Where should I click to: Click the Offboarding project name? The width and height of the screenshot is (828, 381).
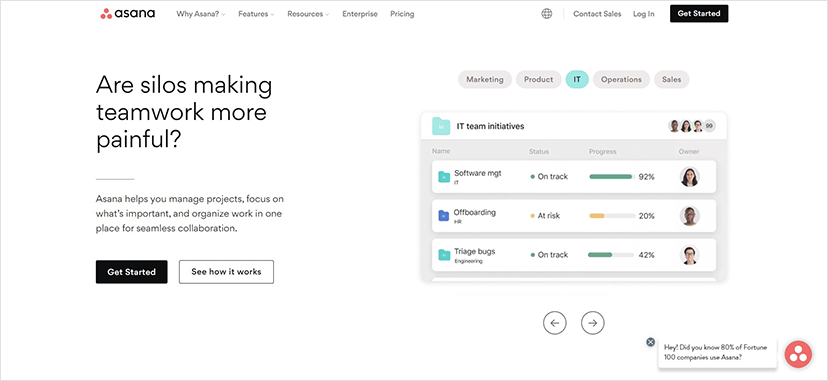click(475, 212)
